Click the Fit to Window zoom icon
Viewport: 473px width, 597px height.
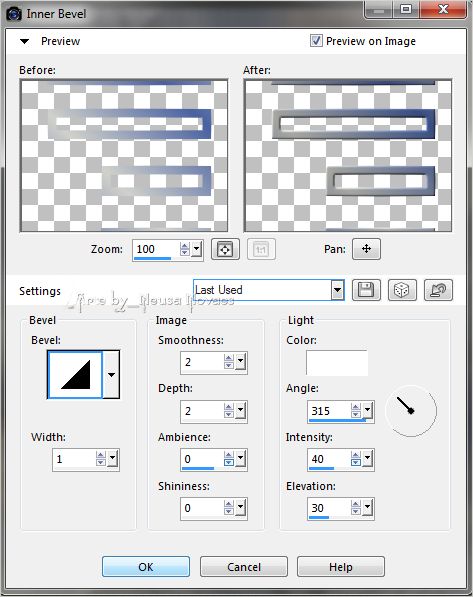225,249
